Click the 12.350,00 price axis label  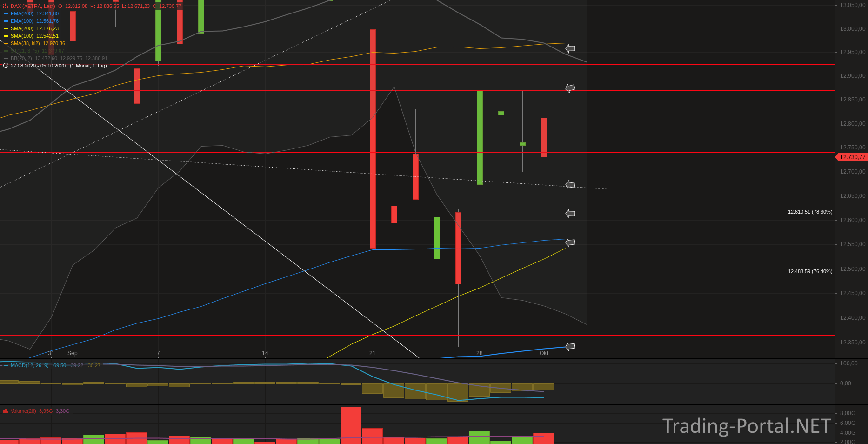point(853,343)
